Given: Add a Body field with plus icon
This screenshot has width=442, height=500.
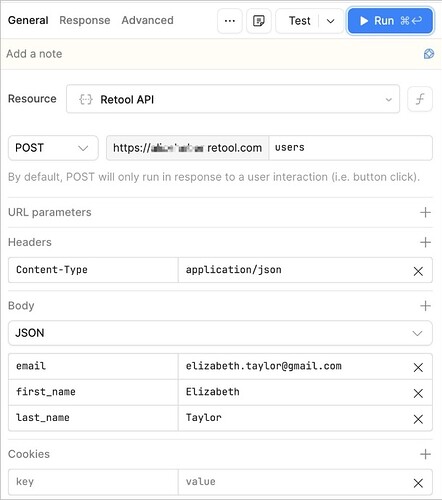Looking at the screenshot, I should pyautogui.click(x=425, y=306).
